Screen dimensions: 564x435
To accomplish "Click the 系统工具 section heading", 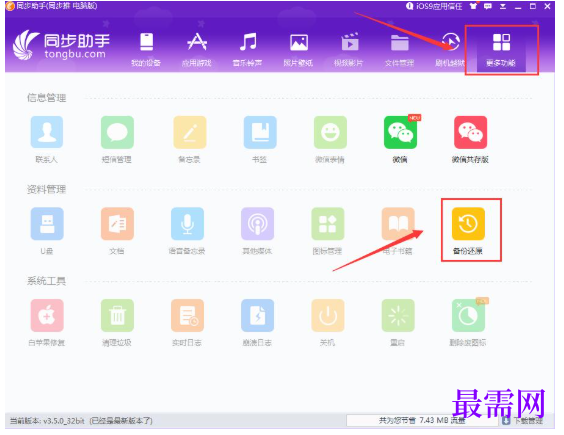I will tap(46, 281).
